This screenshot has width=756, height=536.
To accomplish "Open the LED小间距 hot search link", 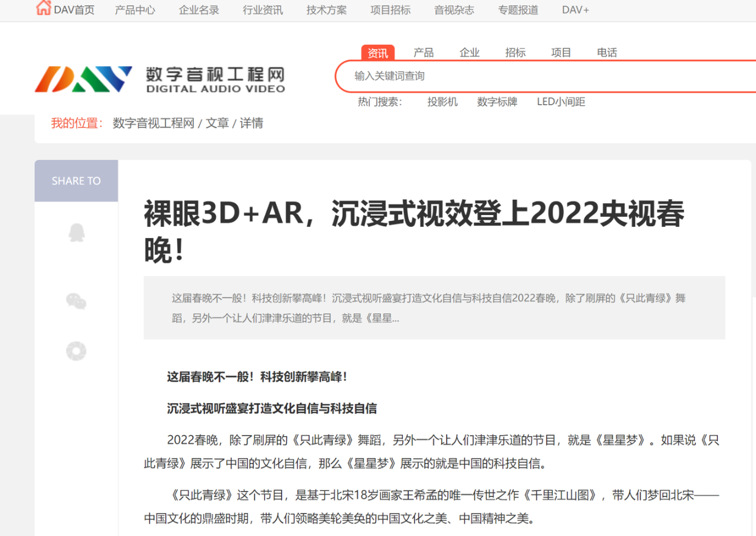I will pyautogui.click(x=561, y=102).
